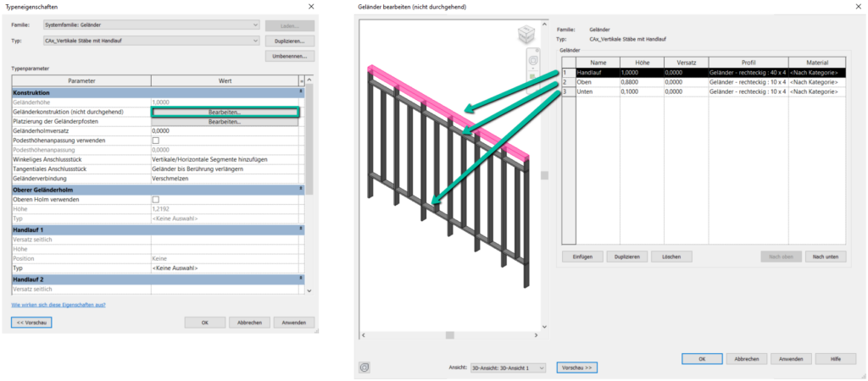Click the steering wheel icon at bottom-left
868x381 pixels.
pyautogui.click(x=364, y=367)
